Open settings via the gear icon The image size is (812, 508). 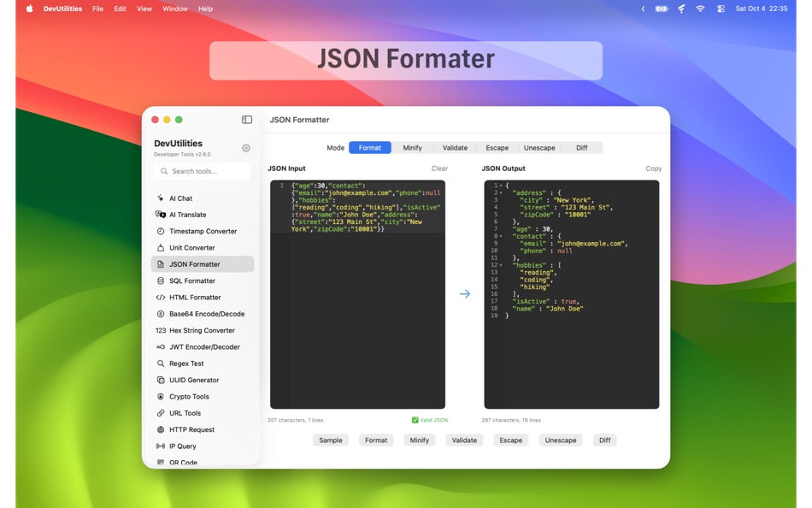246,148
